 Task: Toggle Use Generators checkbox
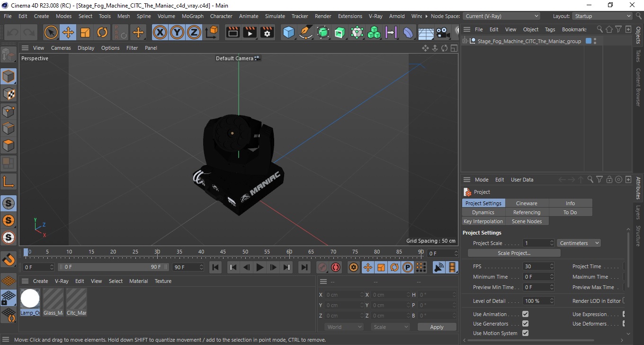click(x=525, y=323)
